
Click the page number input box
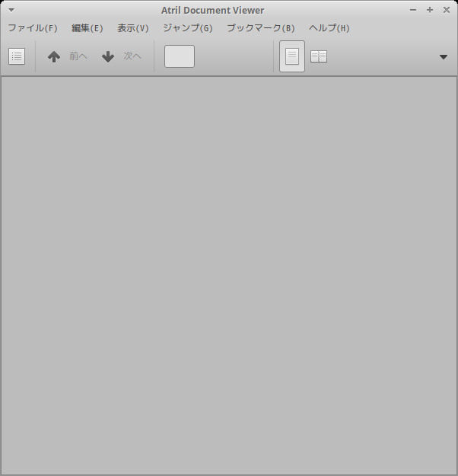pos(180,56)
